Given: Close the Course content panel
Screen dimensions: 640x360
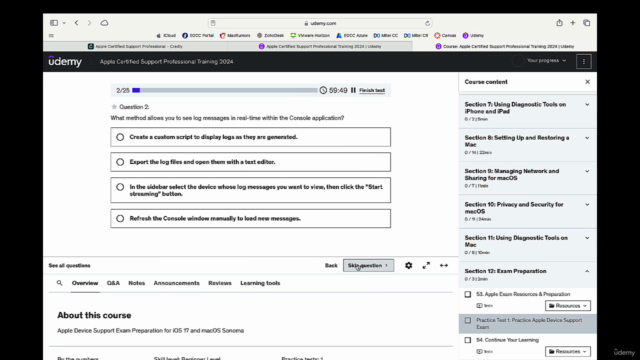Looking at the screenshot, I should click(x=587, y=82).
